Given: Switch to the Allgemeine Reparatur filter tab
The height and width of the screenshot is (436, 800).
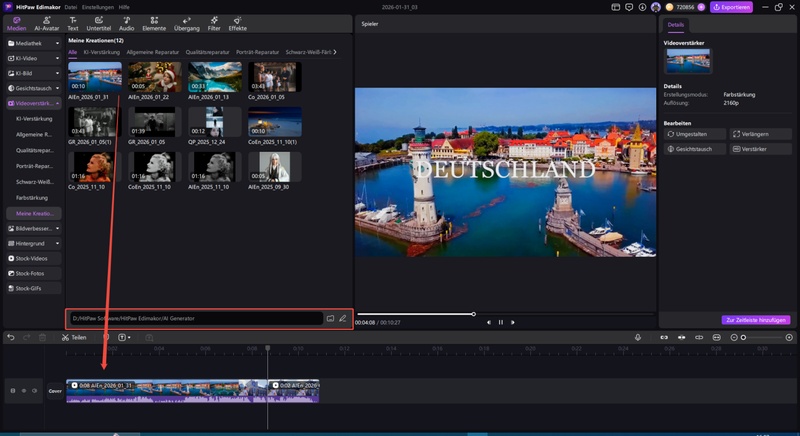Looking at the screenshot, I should click(153, 52).
